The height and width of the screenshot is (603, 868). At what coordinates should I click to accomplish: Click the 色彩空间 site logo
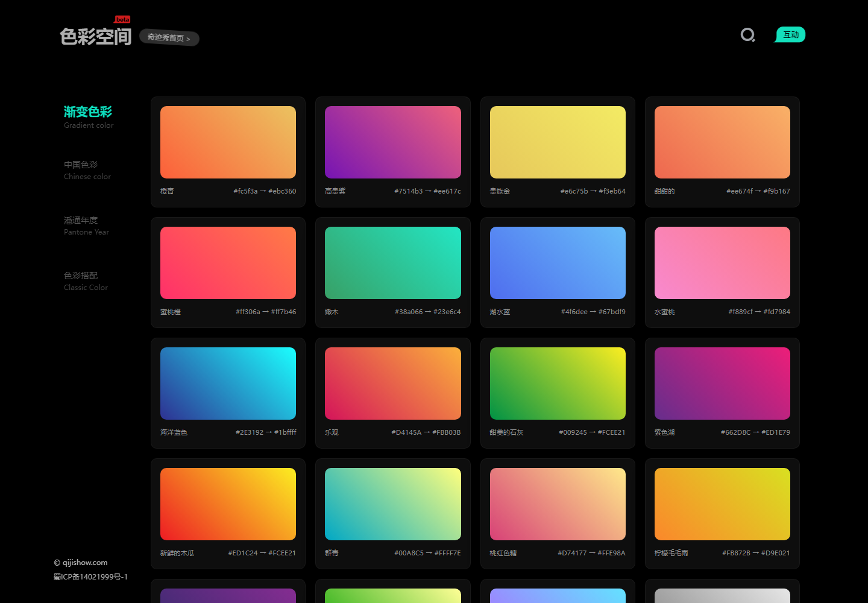coord(95,36)
